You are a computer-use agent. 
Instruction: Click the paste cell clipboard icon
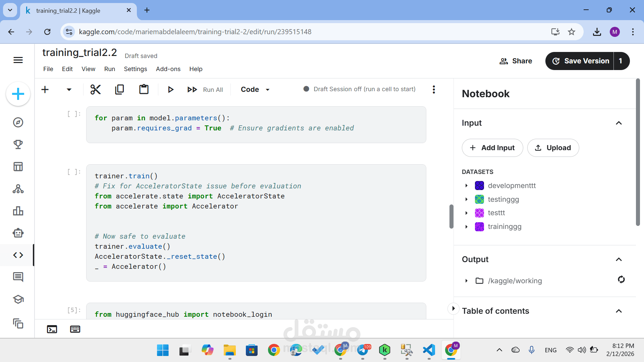pos(144,89)
